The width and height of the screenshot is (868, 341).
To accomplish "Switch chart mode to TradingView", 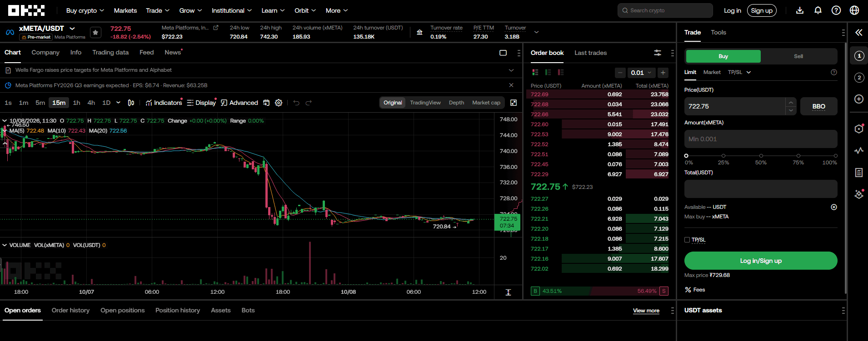I will click(x=425, y=103).
